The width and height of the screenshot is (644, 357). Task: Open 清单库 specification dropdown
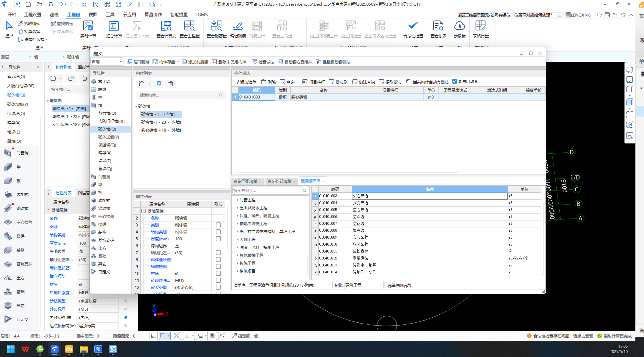290,285
